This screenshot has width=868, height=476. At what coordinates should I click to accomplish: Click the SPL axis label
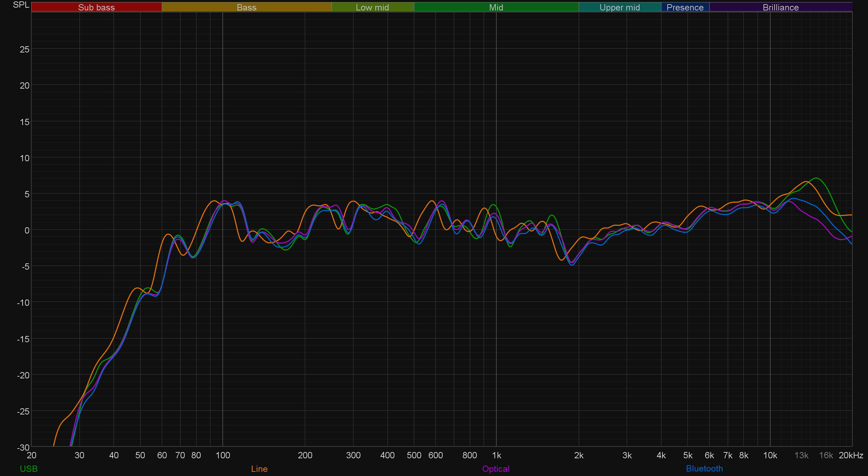(21, 5)
